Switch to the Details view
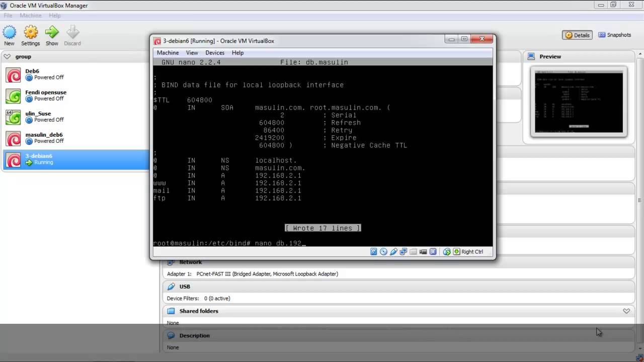644x362 pixels. coord(577,35)
